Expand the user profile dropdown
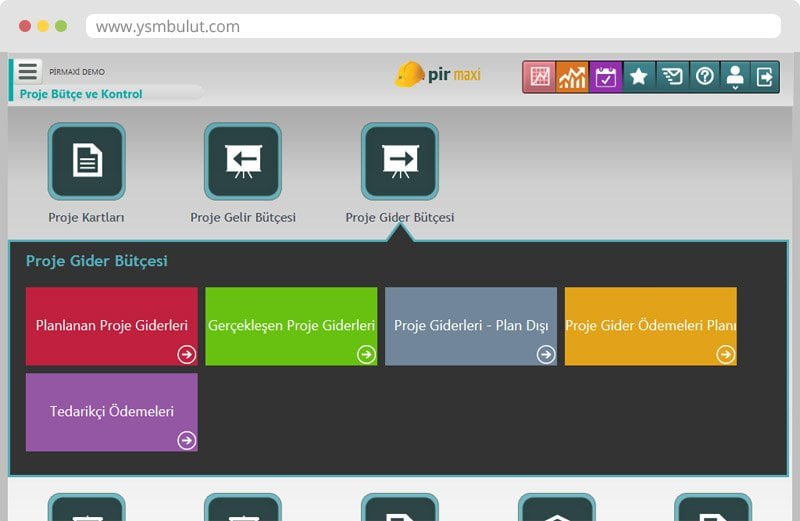 735,77
